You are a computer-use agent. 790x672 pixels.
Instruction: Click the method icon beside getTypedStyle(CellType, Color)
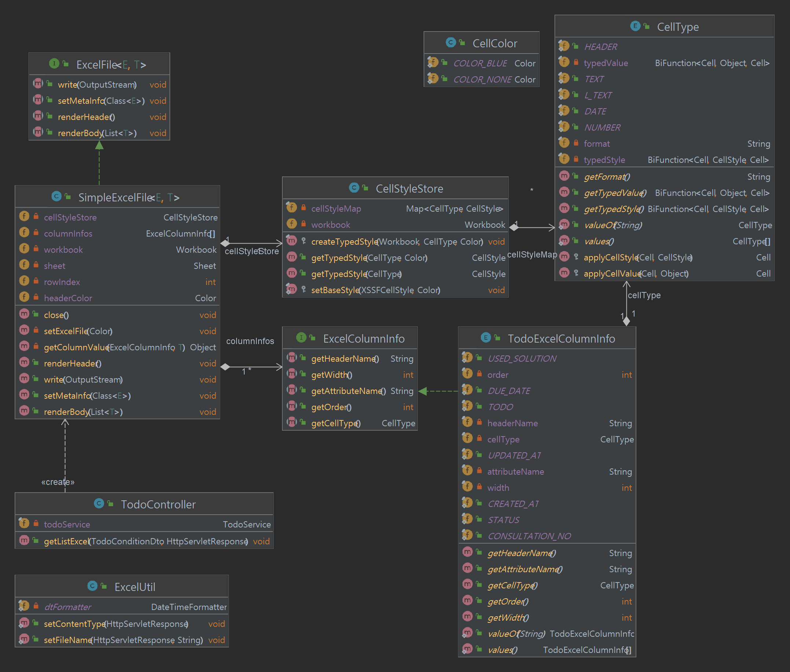292,257
